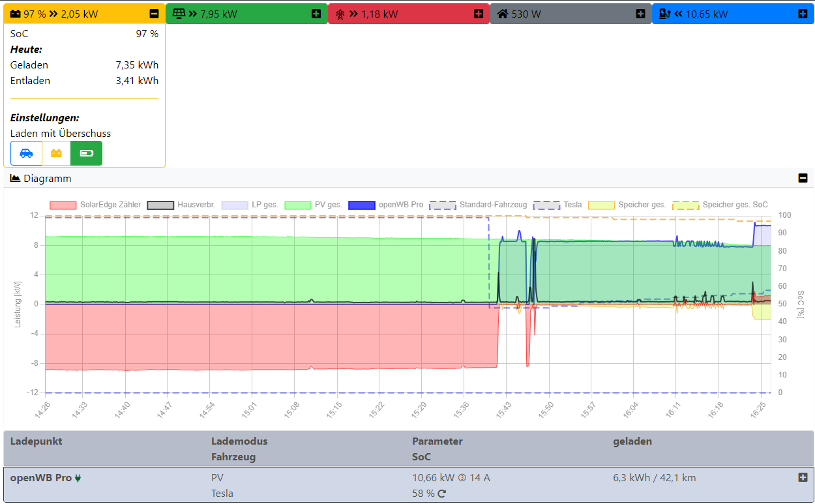The width and height of the screenshot is (815, 504).
Task: Click the Heute heading in storage card
Action: tap(27, 50)
